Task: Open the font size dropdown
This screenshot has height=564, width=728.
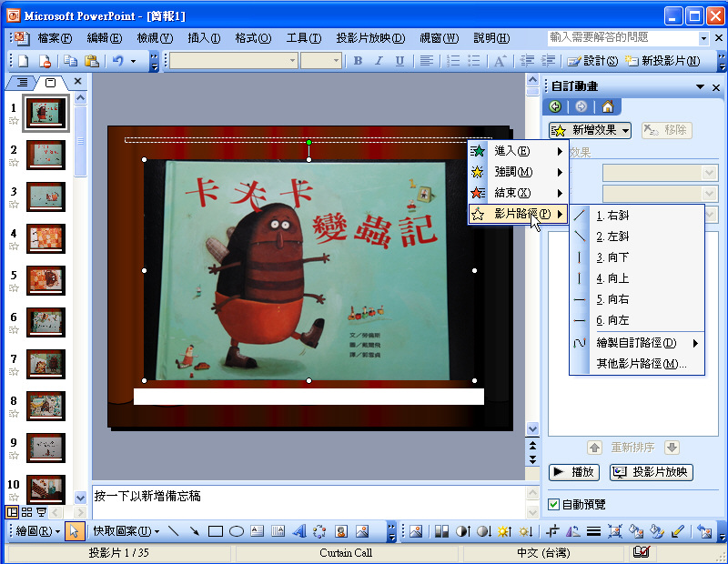Action: [x=336, y=61]
